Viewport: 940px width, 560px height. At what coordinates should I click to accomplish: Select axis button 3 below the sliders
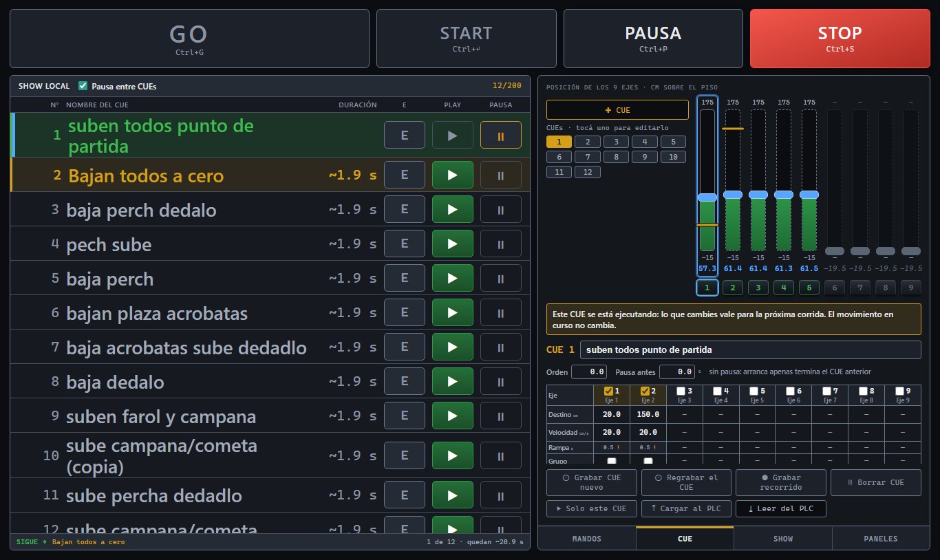[x=758, y=288]
